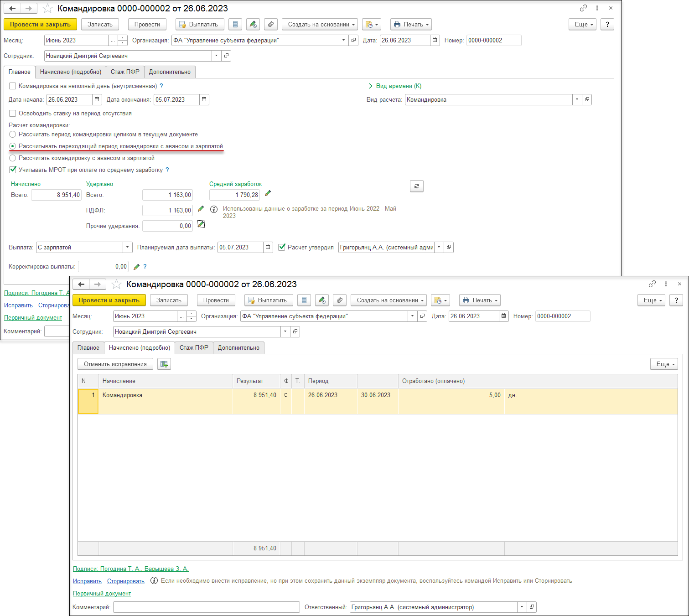Open Еще menu above the accruals table
This screenshot has width=689, height=616.
(664, 364)
